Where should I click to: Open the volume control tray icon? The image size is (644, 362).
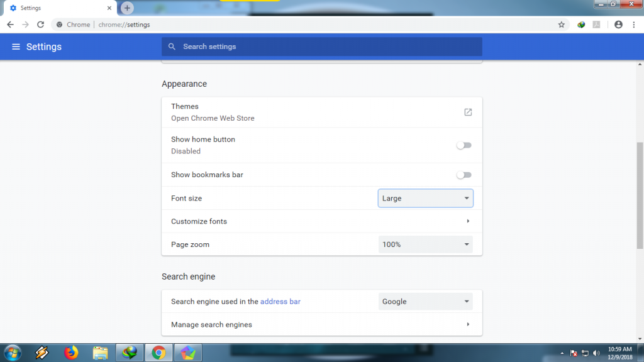596,353
